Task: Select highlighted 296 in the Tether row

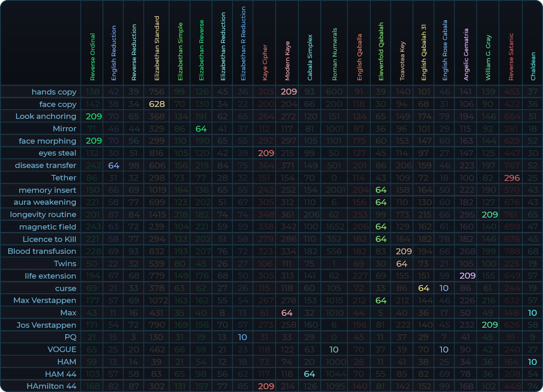Action: (511, 178)
